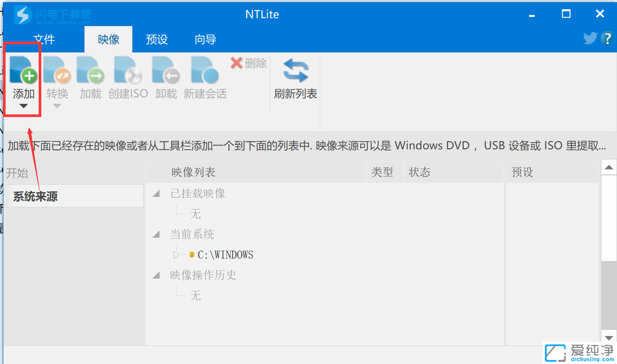Image resolution: width=617 pixels, height=364 pixels.
Task: Open the 向导 tab
Action: pos(205,39)
